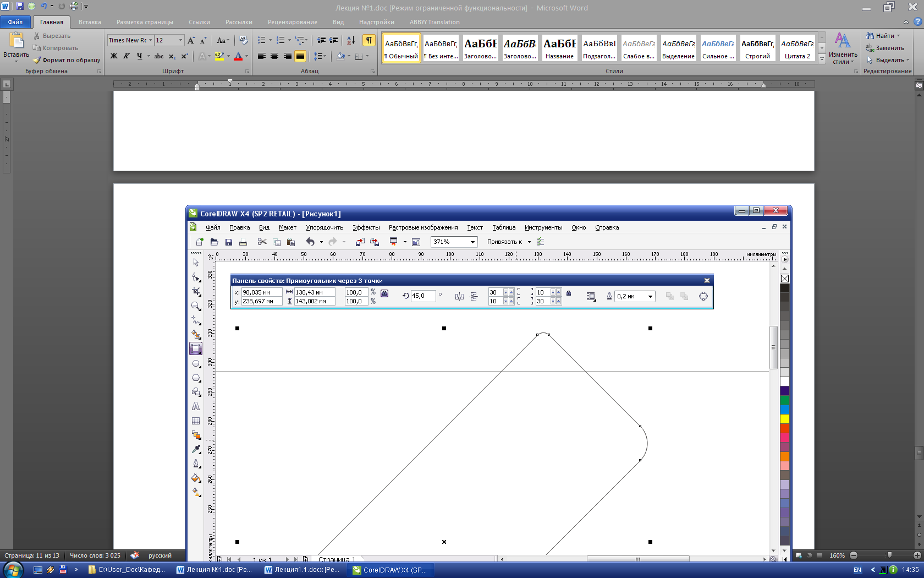This screenshot has height=578, width=924.
Task: Click the Cut (Вырезать) button
Action: [52, 36]
